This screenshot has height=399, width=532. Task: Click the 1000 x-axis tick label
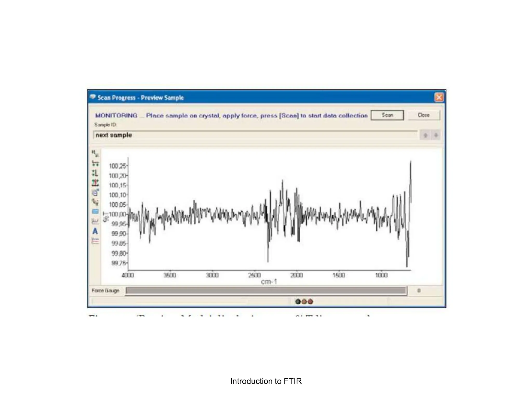point(381,275)
